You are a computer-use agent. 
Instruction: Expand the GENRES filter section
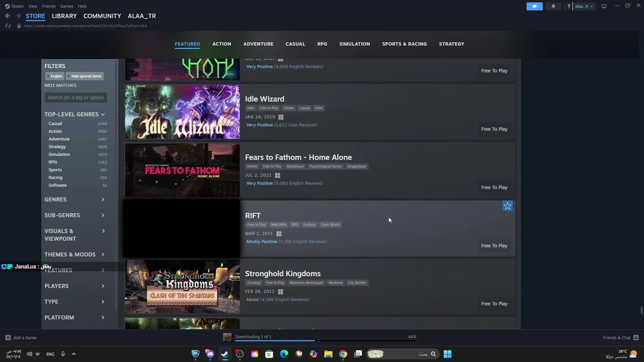(74, 200)
